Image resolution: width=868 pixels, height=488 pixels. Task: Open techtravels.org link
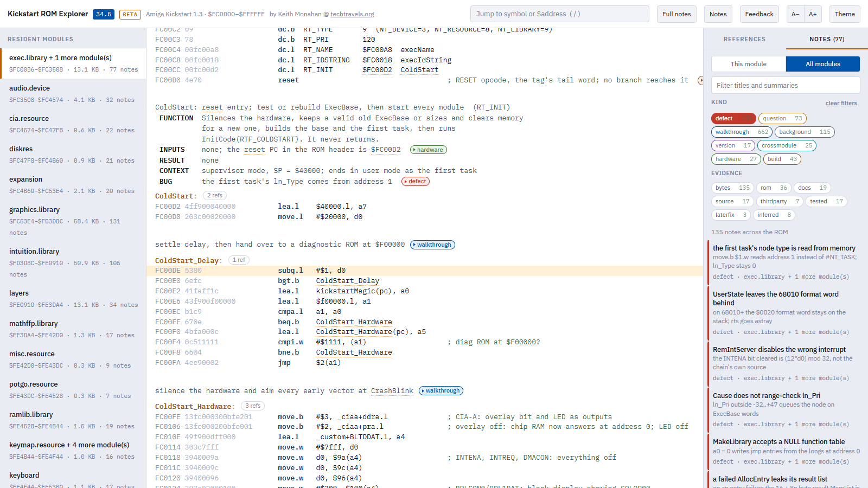tap(352, 14)
